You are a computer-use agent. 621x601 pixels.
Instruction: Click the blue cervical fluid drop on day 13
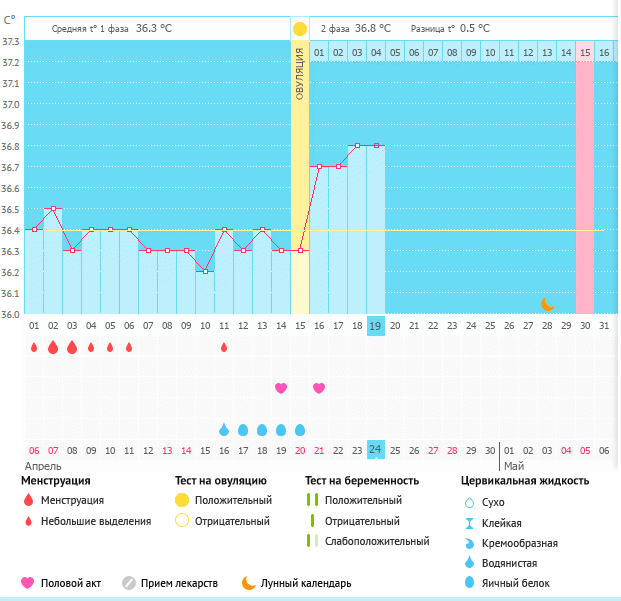pos(262,429)
